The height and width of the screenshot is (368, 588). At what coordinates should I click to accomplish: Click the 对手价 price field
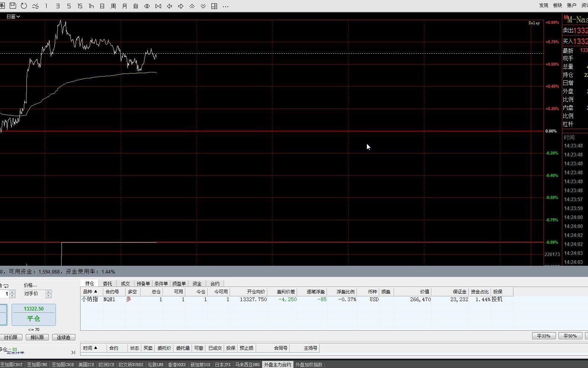[34, 294]
